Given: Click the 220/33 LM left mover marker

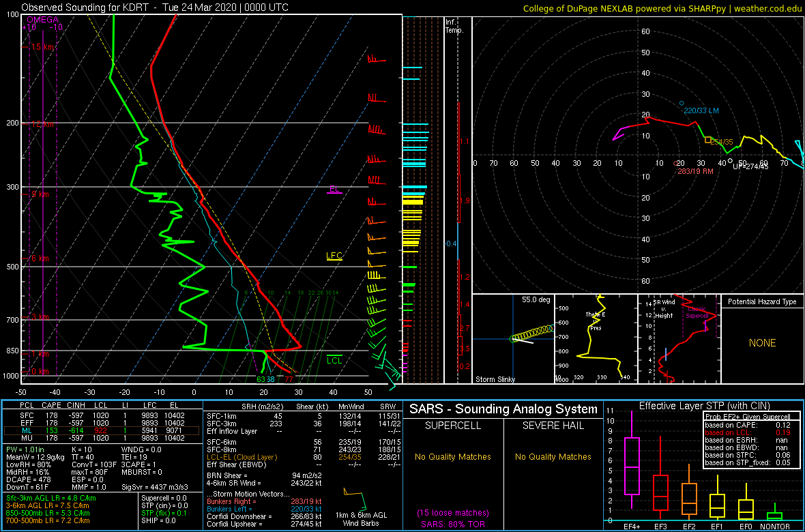Looking at the screenshot, I should coord(682,103).
